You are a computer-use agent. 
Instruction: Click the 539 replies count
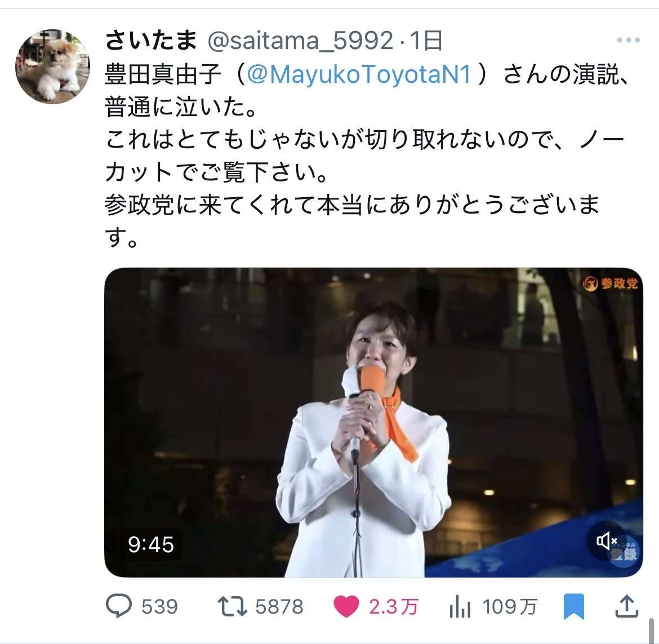tap(160, 607)
